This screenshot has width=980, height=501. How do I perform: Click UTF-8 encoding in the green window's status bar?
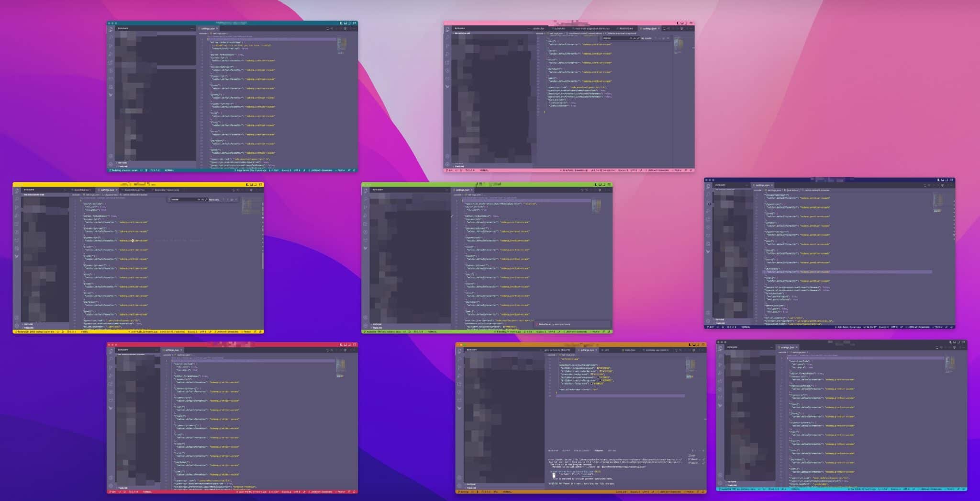coord(552,331)
